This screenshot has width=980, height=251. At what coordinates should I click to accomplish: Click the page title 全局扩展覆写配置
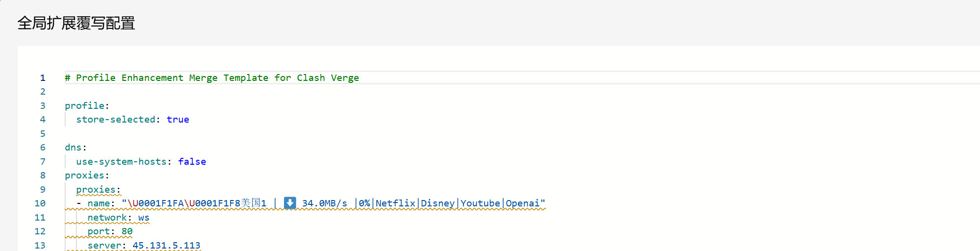[x=76, y=23]
